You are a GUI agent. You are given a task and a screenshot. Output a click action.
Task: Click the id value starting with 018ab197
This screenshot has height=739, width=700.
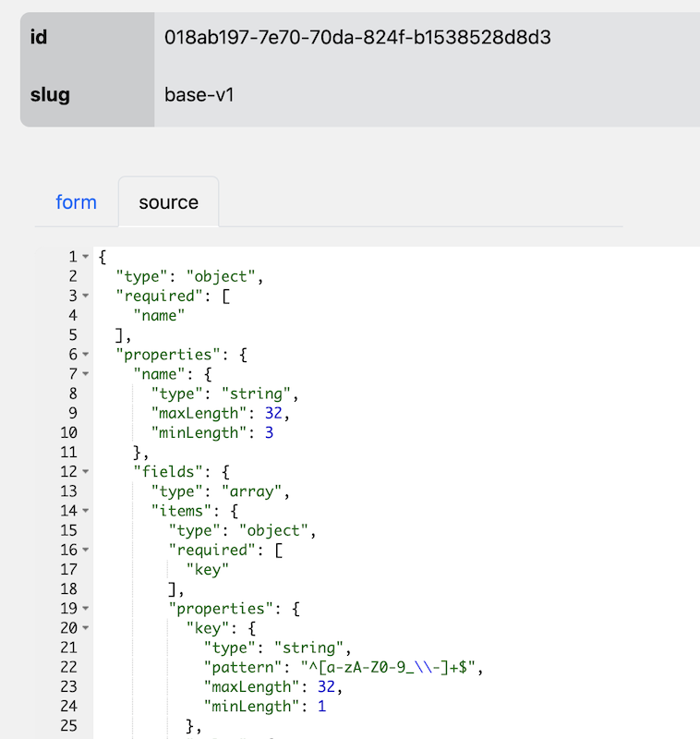[357, 38]
